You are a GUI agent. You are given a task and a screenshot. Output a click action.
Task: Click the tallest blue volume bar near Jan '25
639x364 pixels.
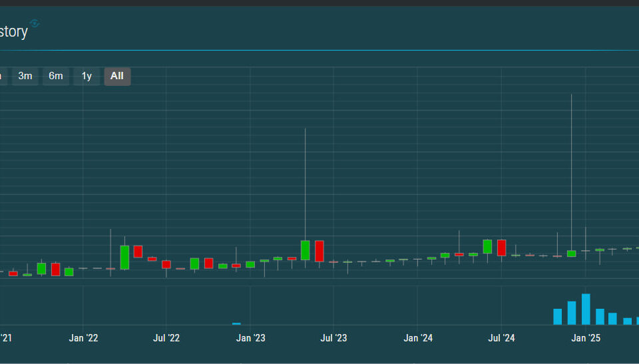(586, 309)
